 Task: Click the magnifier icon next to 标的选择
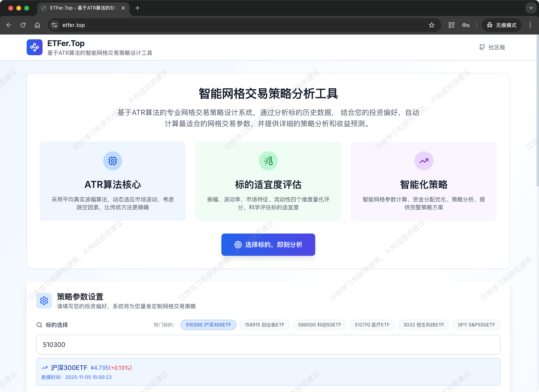[x=39, y=325]
